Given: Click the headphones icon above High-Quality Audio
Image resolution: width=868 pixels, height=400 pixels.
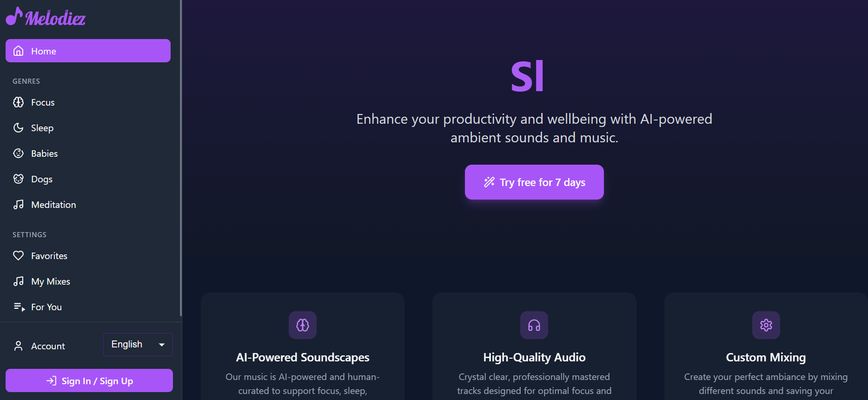Looking at the screenshot, I should coord(534,325).
